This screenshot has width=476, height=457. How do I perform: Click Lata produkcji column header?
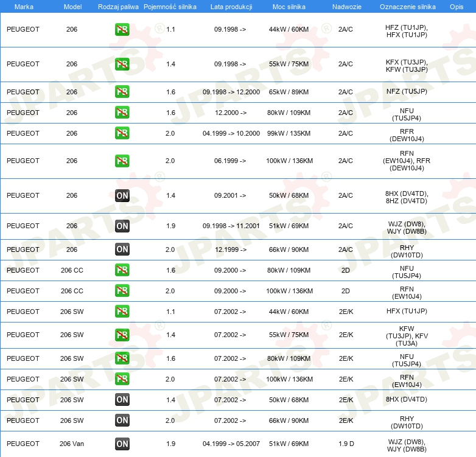pos(231,7)
